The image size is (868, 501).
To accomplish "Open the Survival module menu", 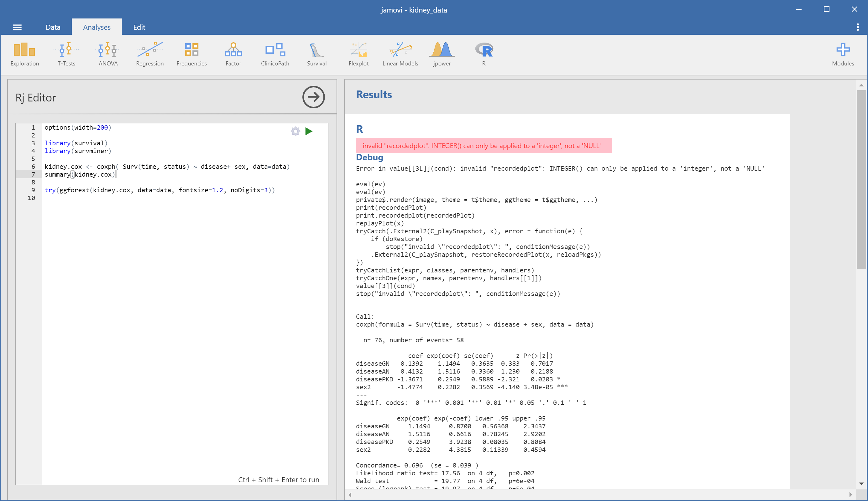I will tap(316, 54).
